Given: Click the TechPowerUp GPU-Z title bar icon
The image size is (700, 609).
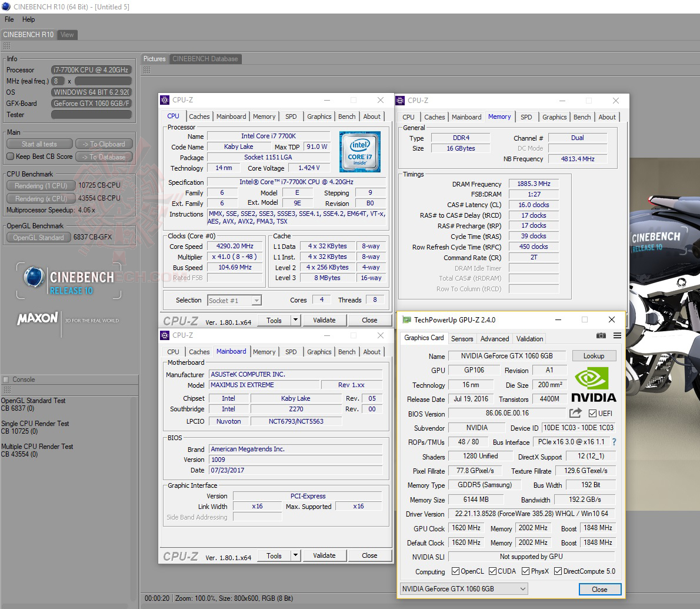Looking at the screenshot, I should coord(407,320).
